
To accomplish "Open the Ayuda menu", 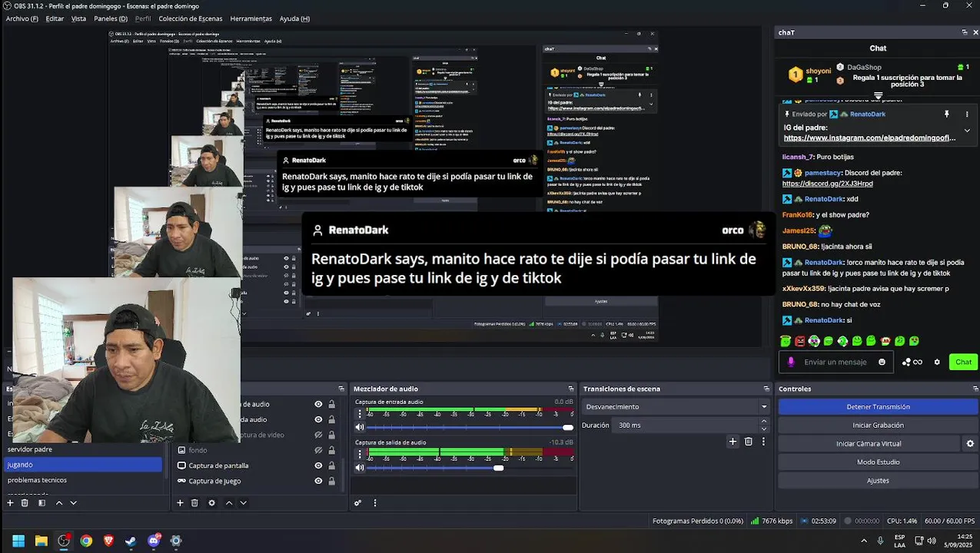I will pyautogui.click(x=294, y=18).
